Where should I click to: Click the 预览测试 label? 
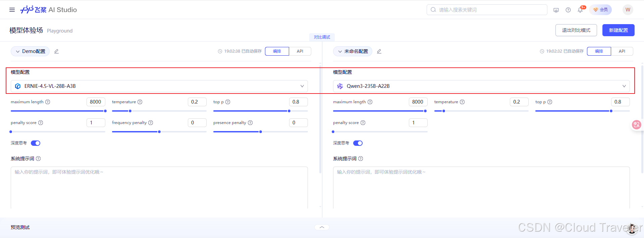(x=20, y=227)
